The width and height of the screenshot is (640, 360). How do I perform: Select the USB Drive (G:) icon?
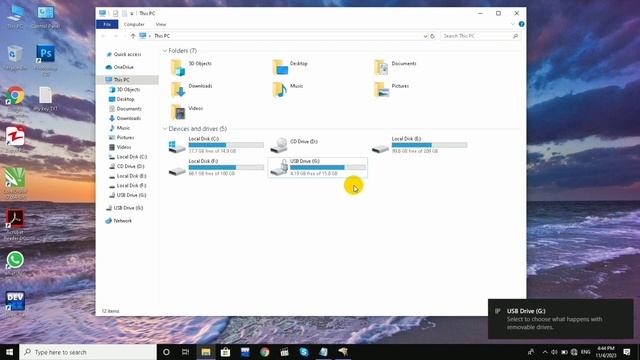(x=279, y=167)
